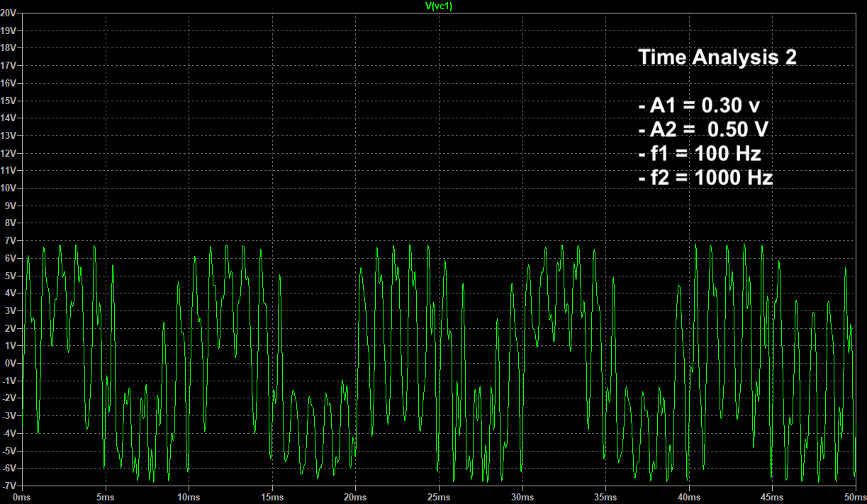Click the 45ms time axis label
Image resolution: width=867 pixels, height=504 pixels.
(772, 496)
